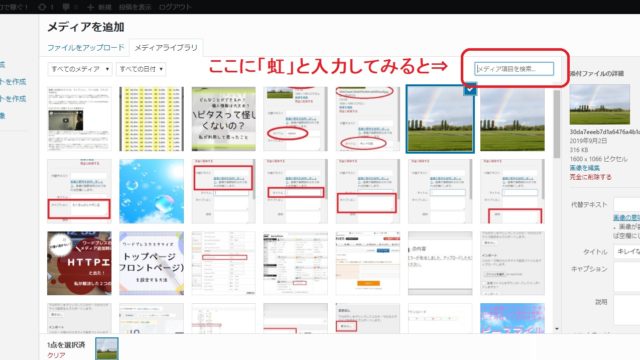Clear selection with クリア link
640x360 pixels.
(x=56, y=355)
